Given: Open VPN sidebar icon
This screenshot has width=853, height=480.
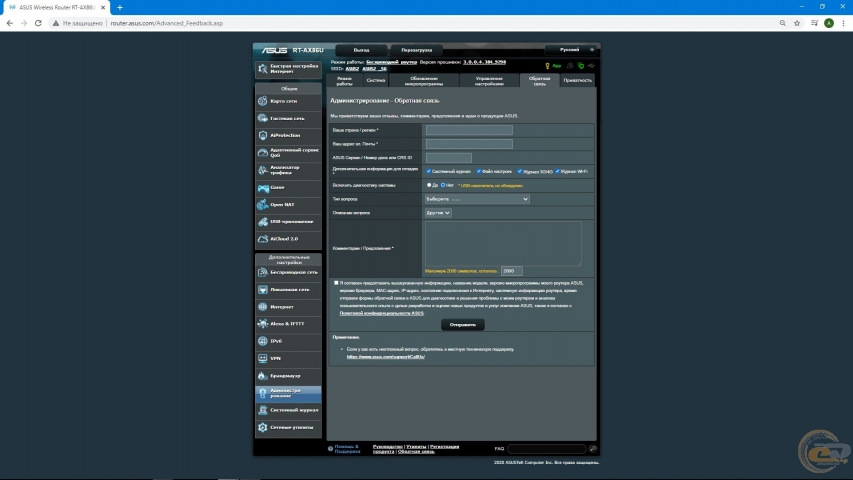Looking at the screenshot, I should pyautogui.click(x=263, y=358).
